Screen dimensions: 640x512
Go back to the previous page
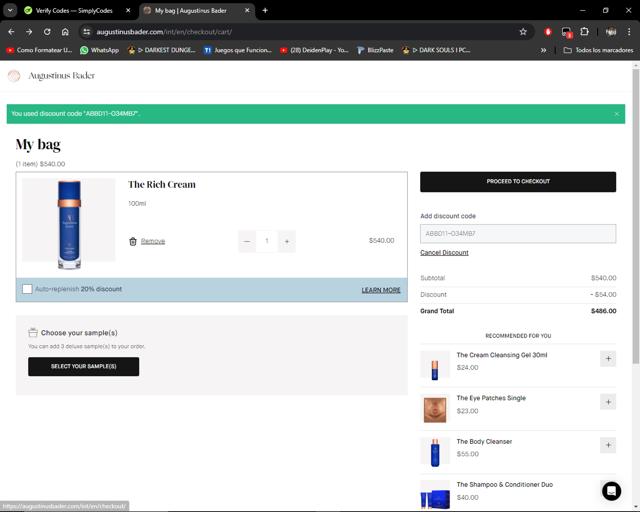coord(11,32)
